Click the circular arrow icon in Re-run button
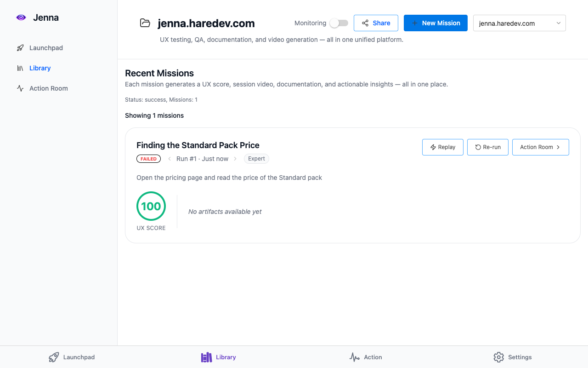The image size is (588, 368). pos(478,147)
